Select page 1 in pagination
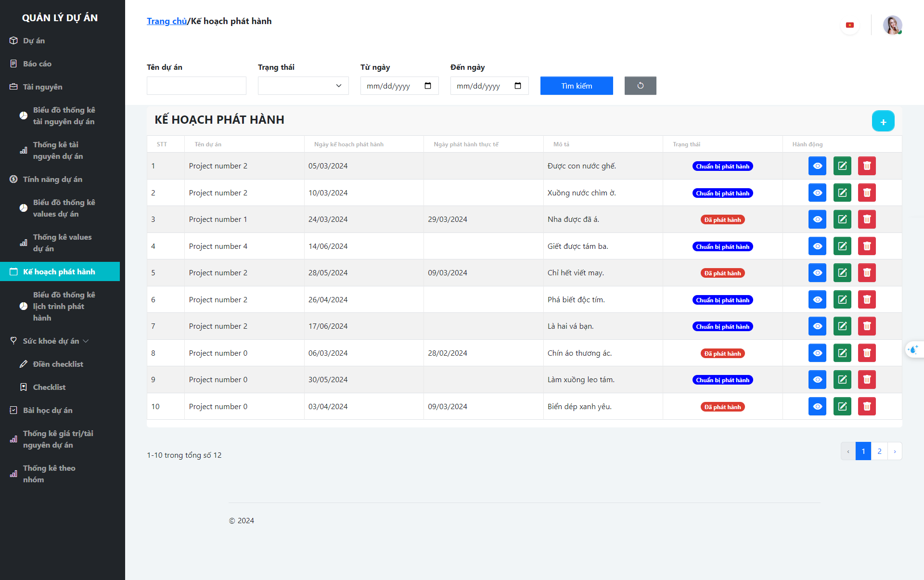Screen dimensions: 924x580 863,451
